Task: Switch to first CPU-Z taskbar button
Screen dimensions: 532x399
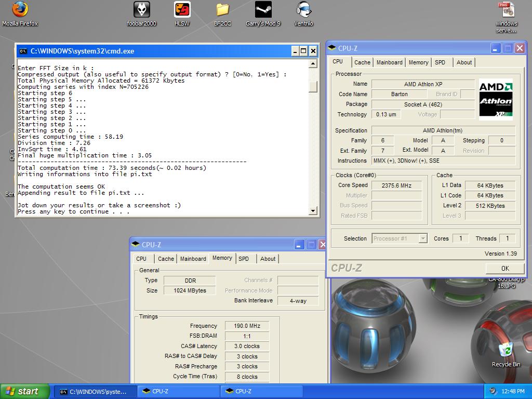Action: coord(179,392)
